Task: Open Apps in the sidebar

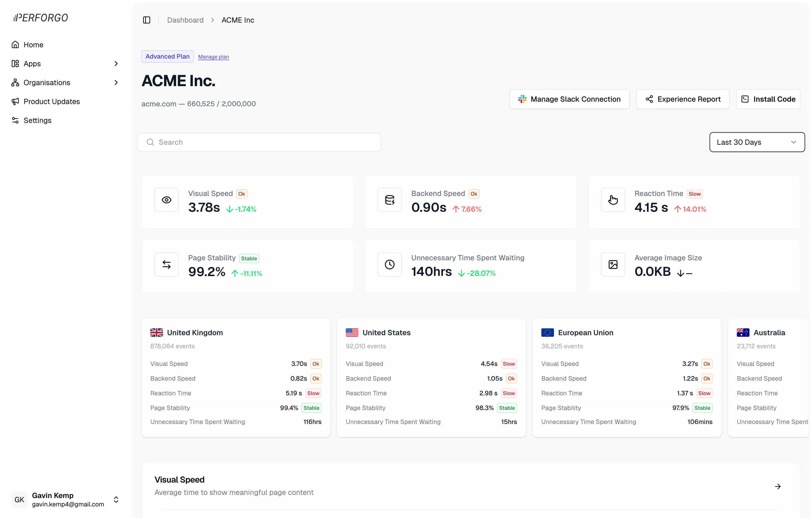Action: [x=66, y=64]
